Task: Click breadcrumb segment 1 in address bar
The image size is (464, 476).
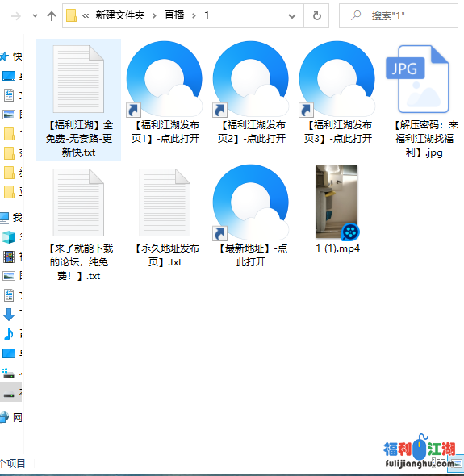Action: point(207,15)
